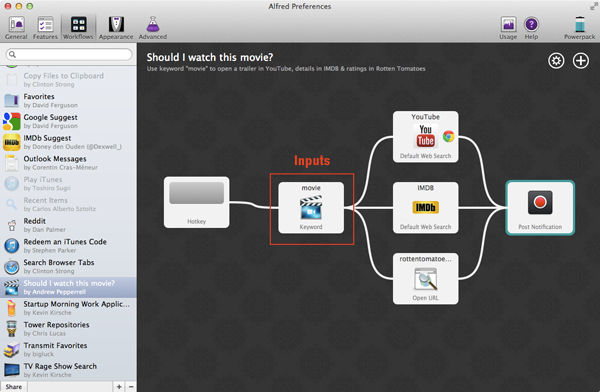The height and width of the screenshot is (392, 600).
Task: Click the workflow search field
Action: point(69,54)
